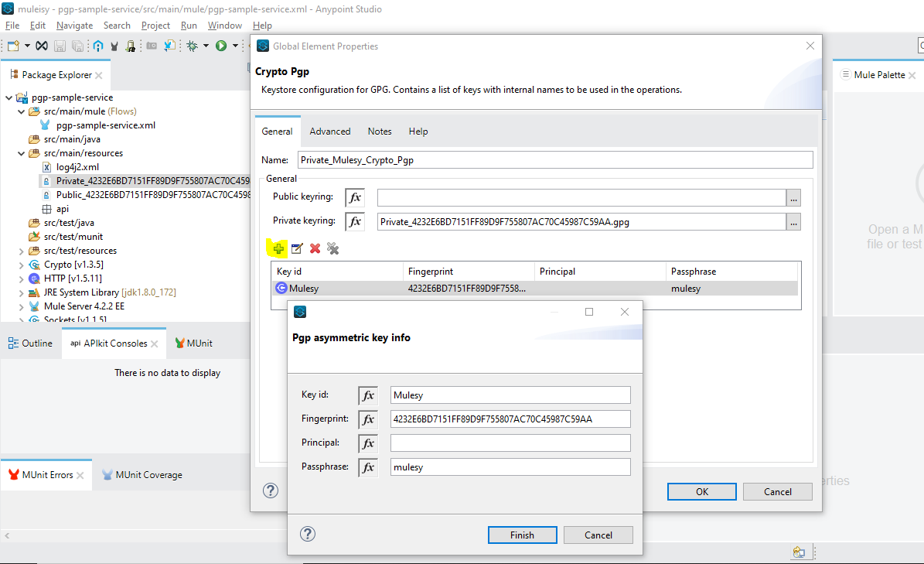Collapse the src/main/mule folder
This screenshot has width=924, height=564.
pyautogui.click(x=21, y=111)
